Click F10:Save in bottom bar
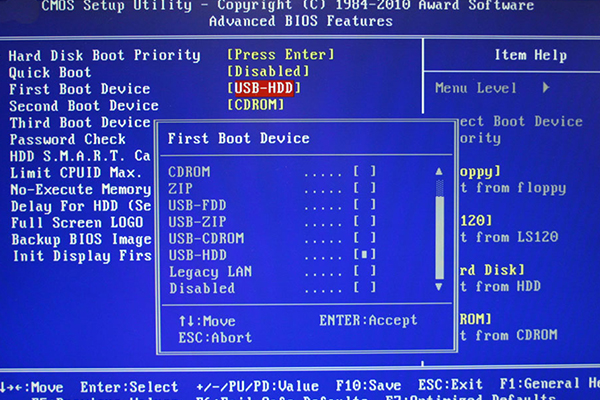The height and width of the screenshot is (400, 600). coord(368,385)
